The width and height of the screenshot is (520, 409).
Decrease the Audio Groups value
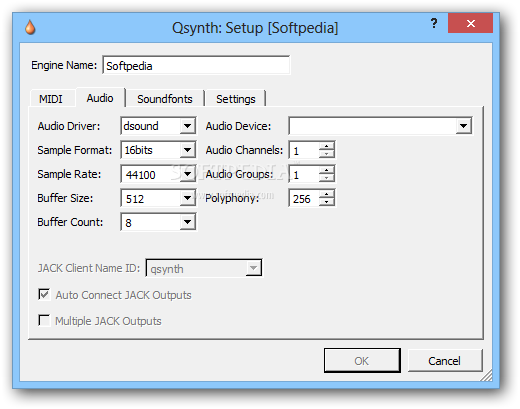tap(327, 178)
